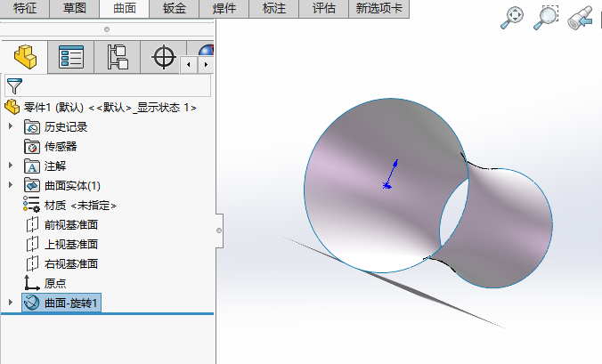Click the 原点 origin icon
This screenshot has width=602, height=364.
(x=32, y=283)
